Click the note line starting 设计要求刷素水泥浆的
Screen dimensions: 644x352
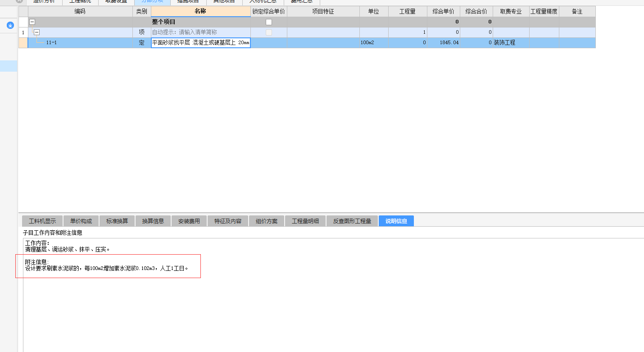(106, 268)
